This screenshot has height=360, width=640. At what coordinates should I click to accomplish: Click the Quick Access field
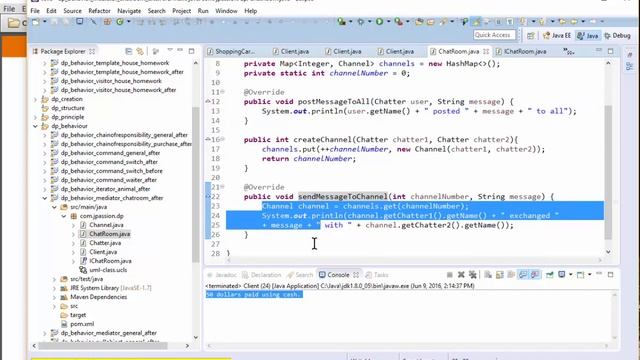(x=494, y=35)
